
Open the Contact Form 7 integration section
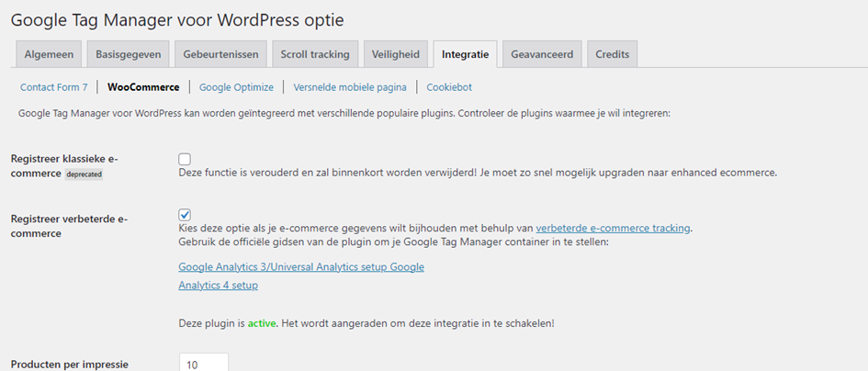(54, 87)
